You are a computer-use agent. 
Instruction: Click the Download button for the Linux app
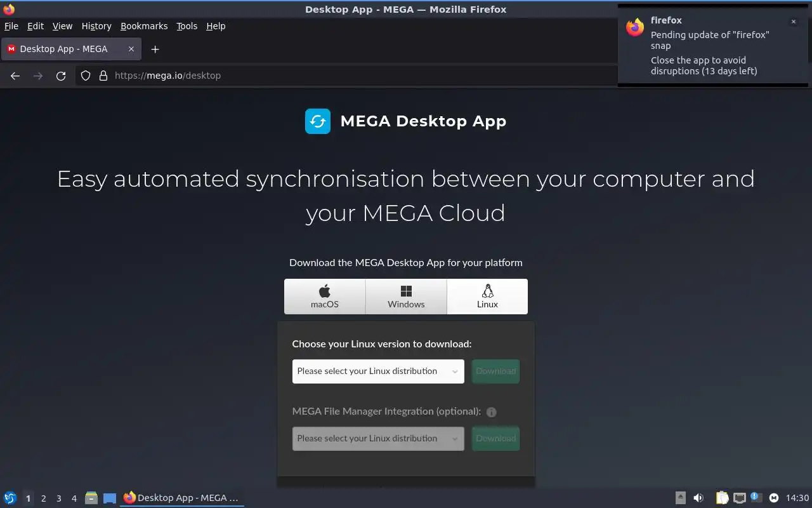(496, 371)
